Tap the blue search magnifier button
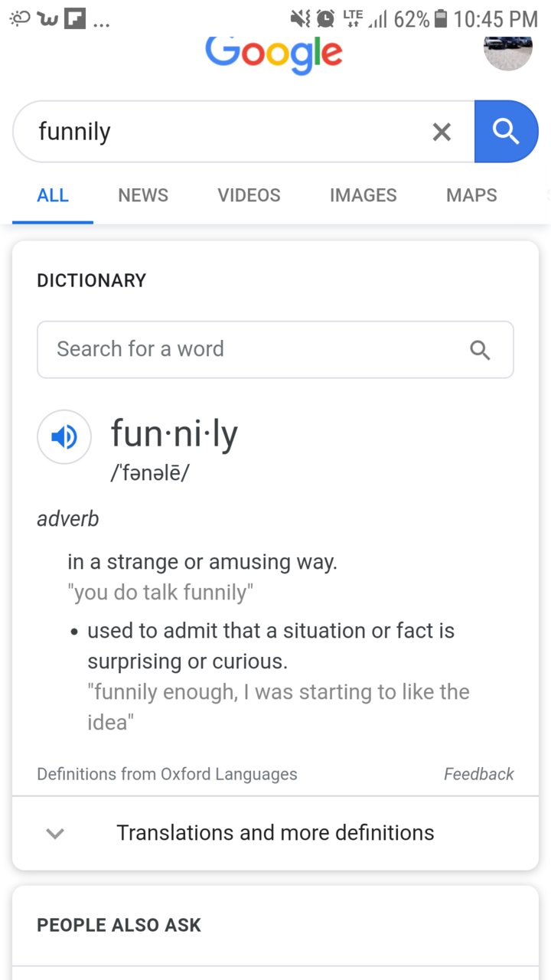This screenshot has width=551, height=980. 506,132
